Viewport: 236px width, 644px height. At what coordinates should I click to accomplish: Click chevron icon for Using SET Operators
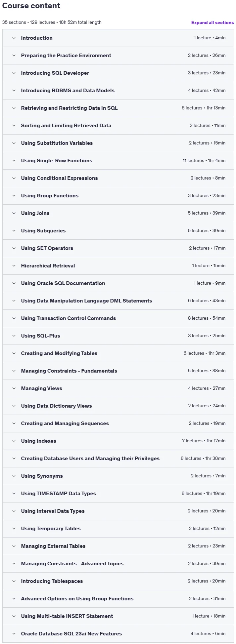[14, 248]
